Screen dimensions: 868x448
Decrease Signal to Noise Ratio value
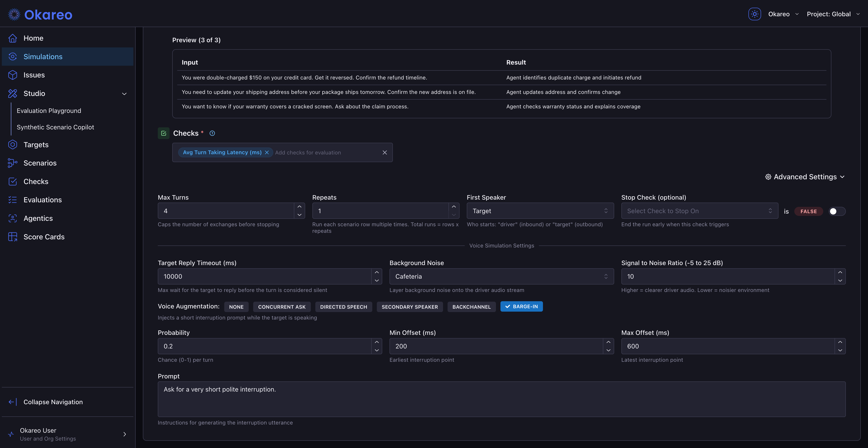840,280
